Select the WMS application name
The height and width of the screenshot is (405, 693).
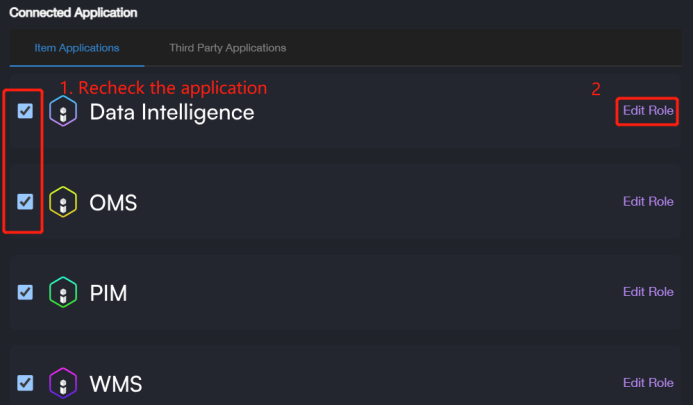coord(115,383)
